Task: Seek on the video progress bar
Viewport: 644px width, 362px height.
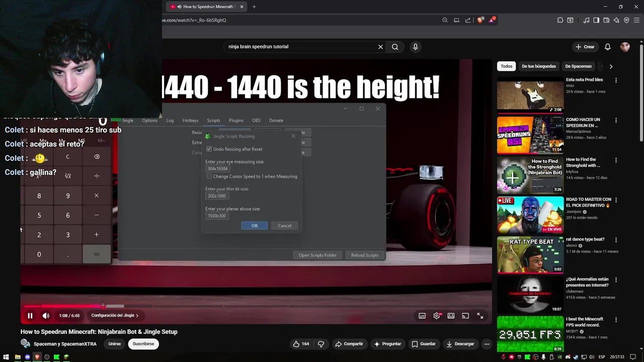Action: coord(256,306)
